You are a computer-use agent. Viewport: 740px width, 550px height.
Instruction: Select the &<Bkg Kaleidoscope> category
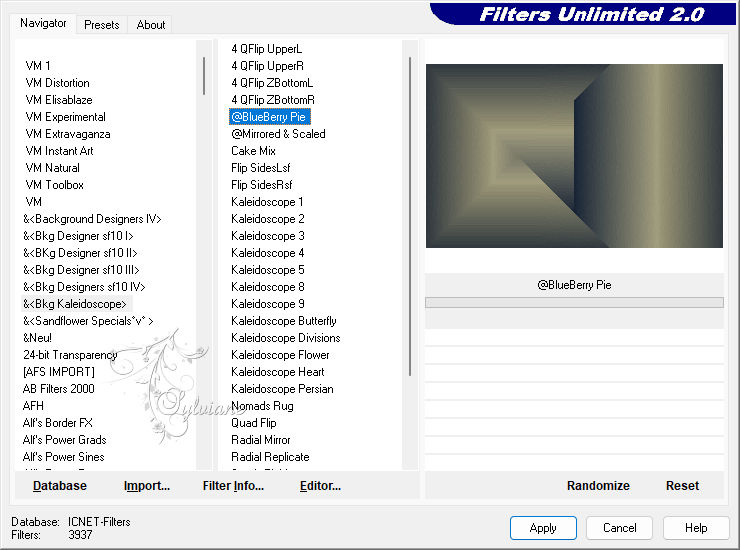[75, 304]
